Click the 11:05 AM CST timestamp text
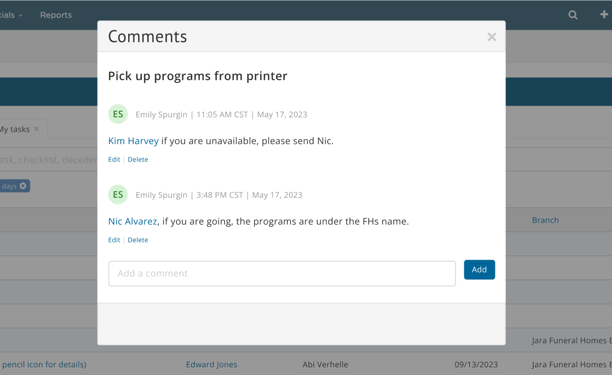The height and width of the screenshot is (375, 612). click(x=222, y=114)
